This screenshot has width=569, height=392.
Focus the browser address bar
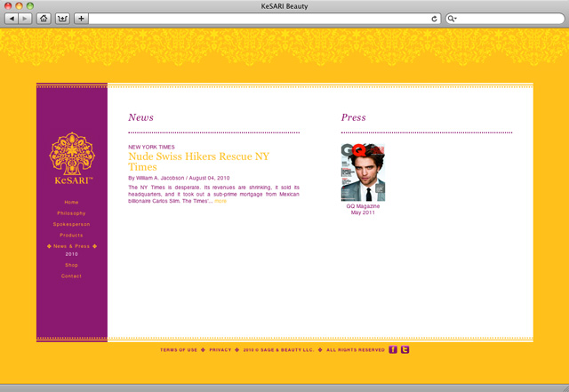(259, 19)
